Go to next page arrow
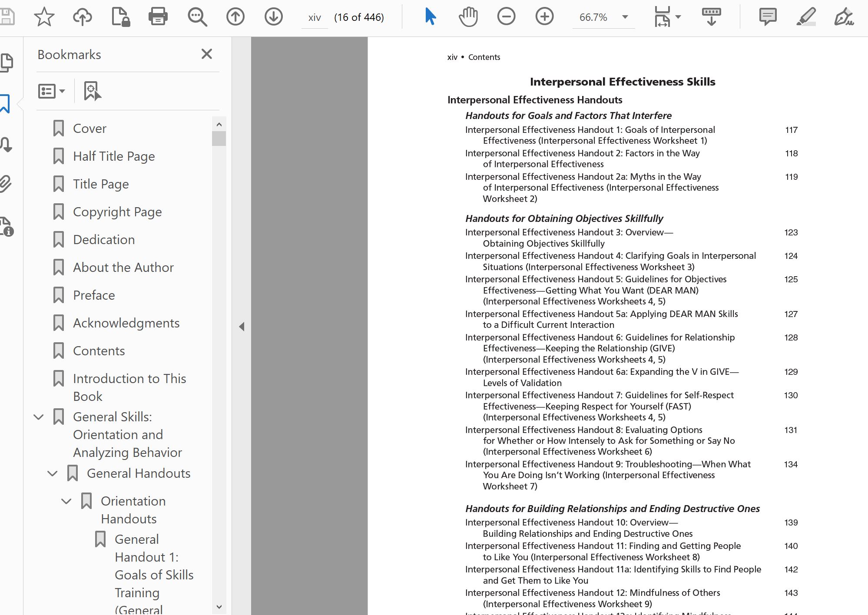This screenshot has width=868, height=615. [x=274, y=17]
